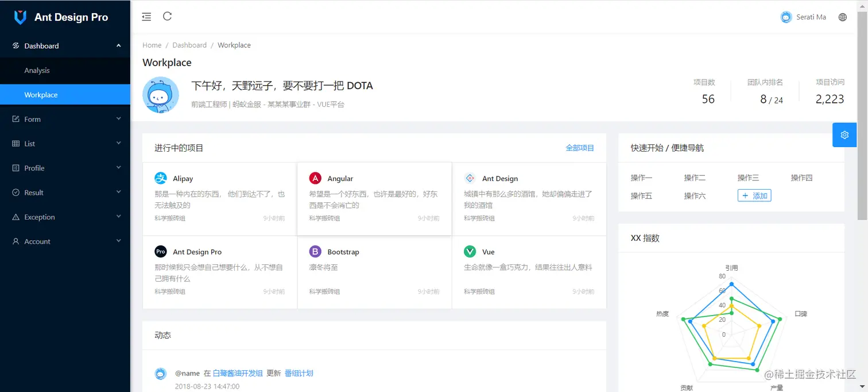This screenshot has width=868, height=392.
Task: Click the page vertical scrollbar thumb
Action: [862, 115]
